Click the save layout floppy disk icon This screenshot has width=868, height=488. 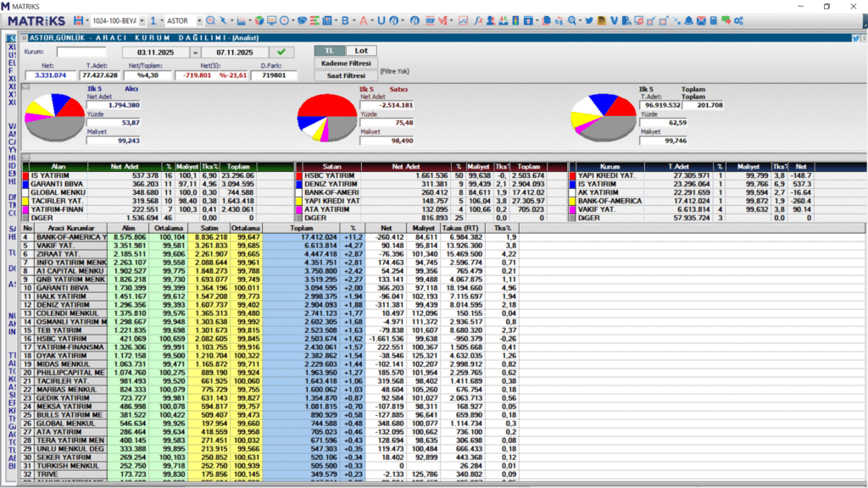[80, 19]
